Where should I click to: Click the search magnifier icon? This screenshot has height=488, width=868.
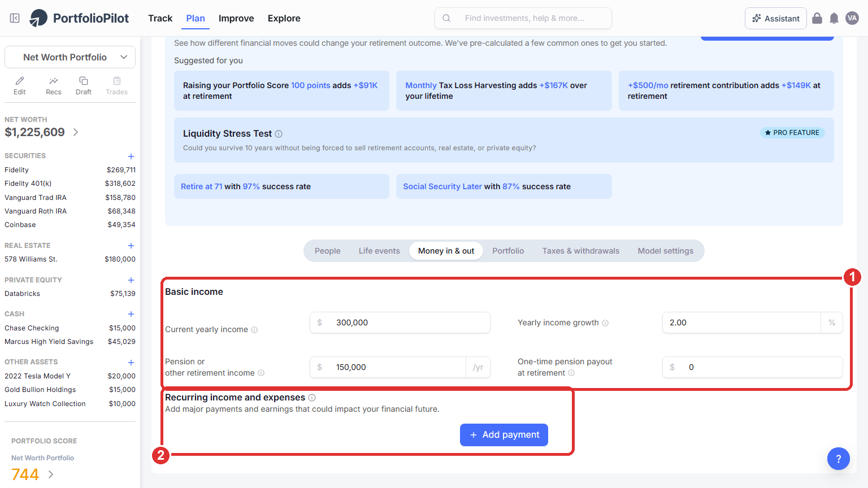pos(446,18)
